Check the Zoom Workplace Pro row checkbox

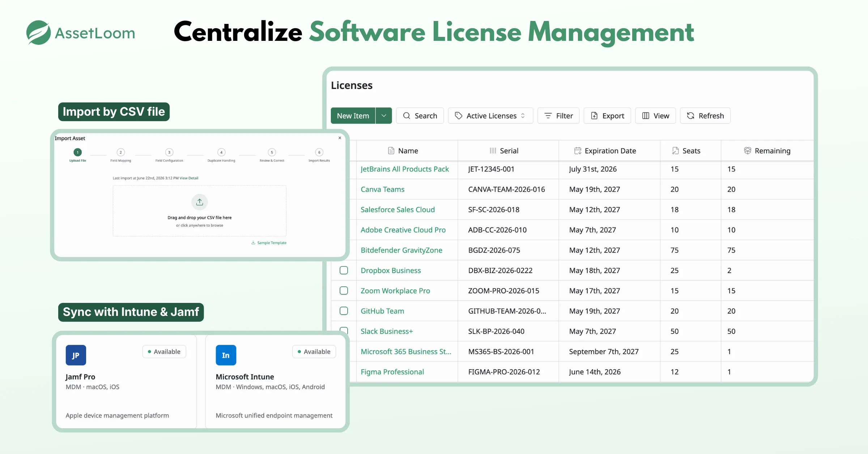coord(344,291)
